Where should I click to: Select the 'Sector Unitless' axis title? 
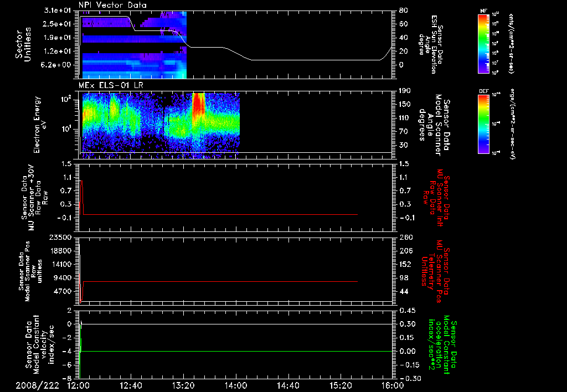[x=23, y=44]
